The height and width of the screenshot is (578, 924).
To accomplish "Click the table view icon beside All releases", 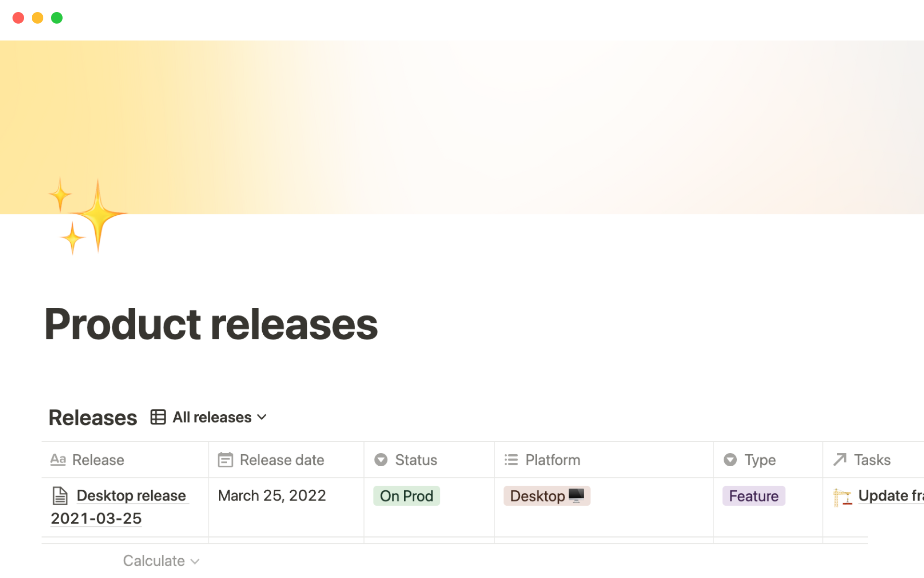I will (158, 417).
